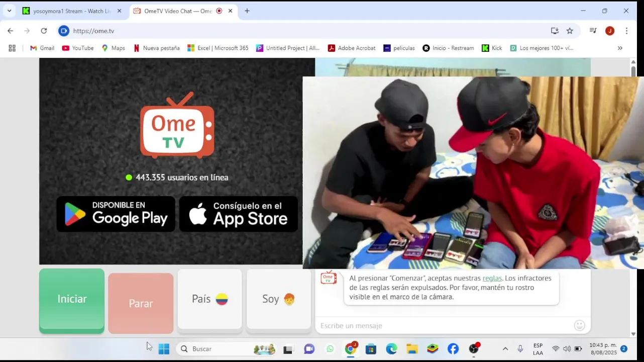The height and width of the screenshot is (362, 644).
Task: Switch to the yosoymora1 Stream tab
Action: tap(70, 11)
